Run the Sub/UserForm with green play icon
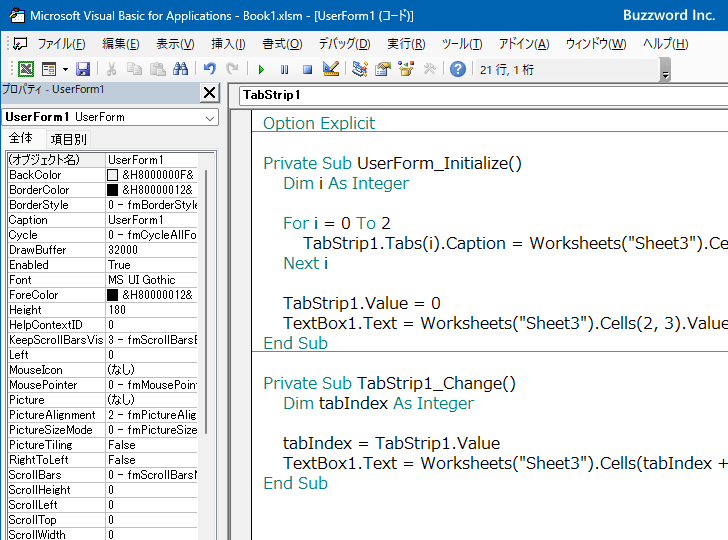The width and height of the screenshot is (728, 540). (x=261, y=70)
